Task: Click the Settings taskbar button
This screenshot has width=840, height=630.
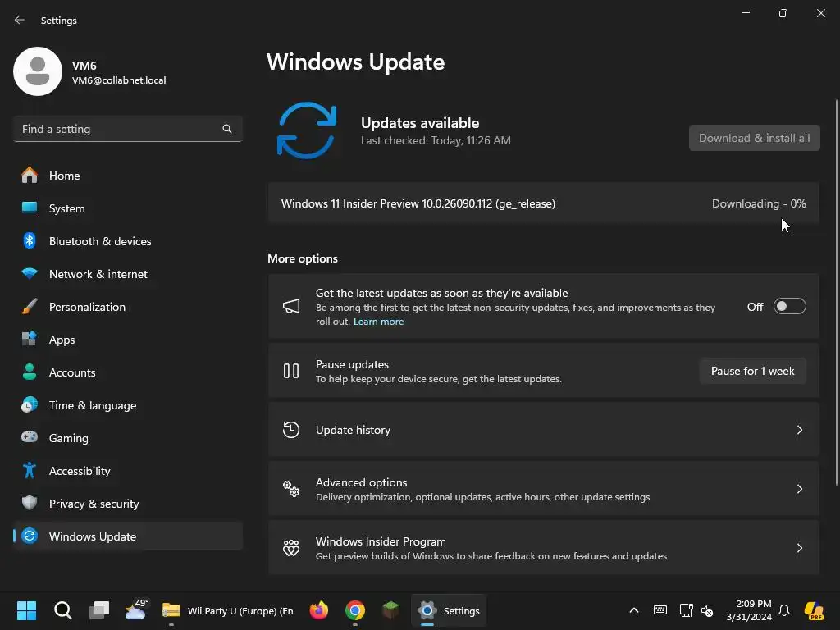Action: coord(449,610)
